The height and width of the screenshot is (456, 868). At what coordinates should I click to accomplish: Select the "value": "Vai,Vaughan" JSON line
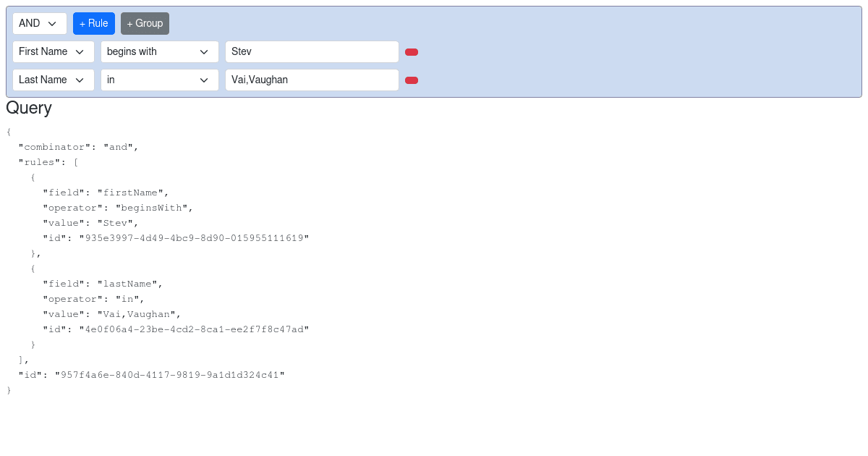click(x=112, y=314)
